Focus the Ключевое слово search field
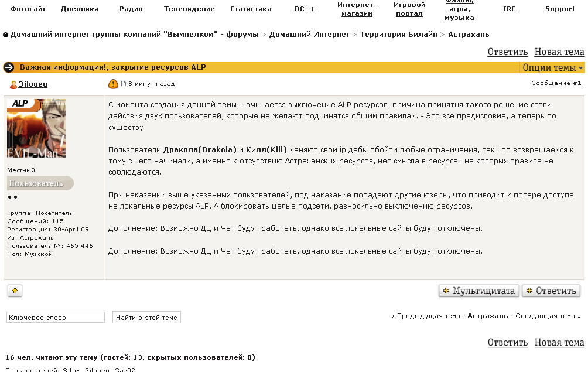This screenshot has width=588, height=372. coord(56,318)
